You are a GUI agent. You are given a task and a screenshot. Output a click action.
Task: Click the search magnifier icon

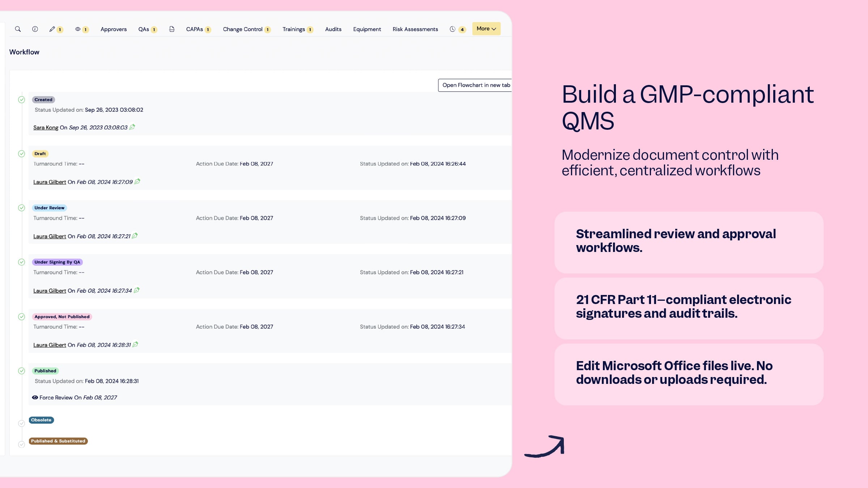18,29
